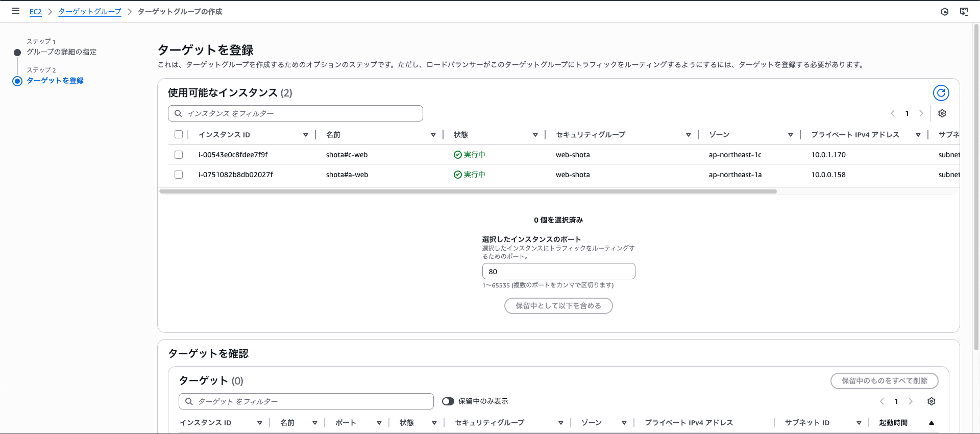Click the name cell shota#a-web
980x434 pixels.
click(x=347, y=175)
